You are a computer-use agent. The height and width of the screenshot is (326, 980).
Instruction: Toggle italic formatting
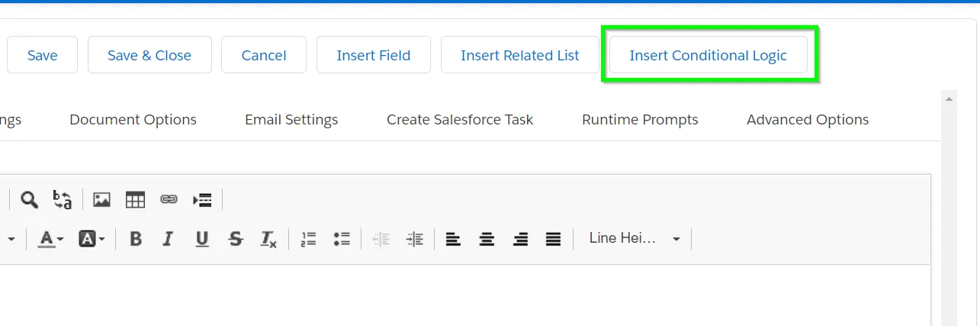tap(169, 239)
